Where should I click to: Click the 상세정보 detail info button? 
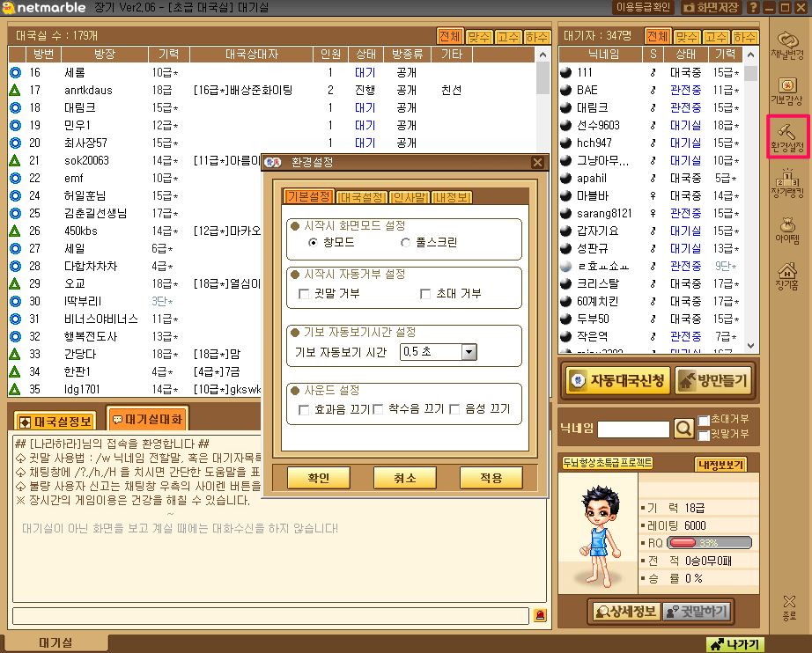(626, 612)
